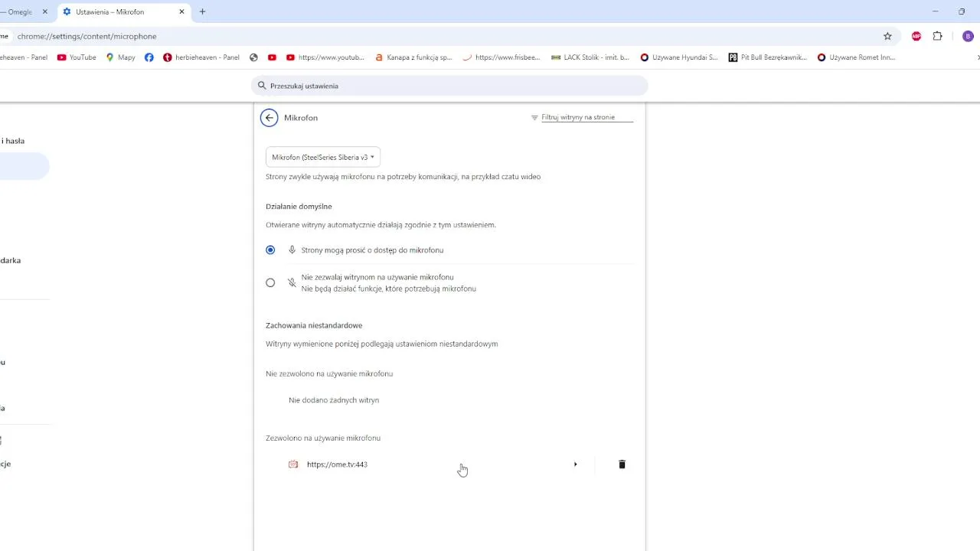Click the 'Zachowania niestandardowe' heading

314,325
